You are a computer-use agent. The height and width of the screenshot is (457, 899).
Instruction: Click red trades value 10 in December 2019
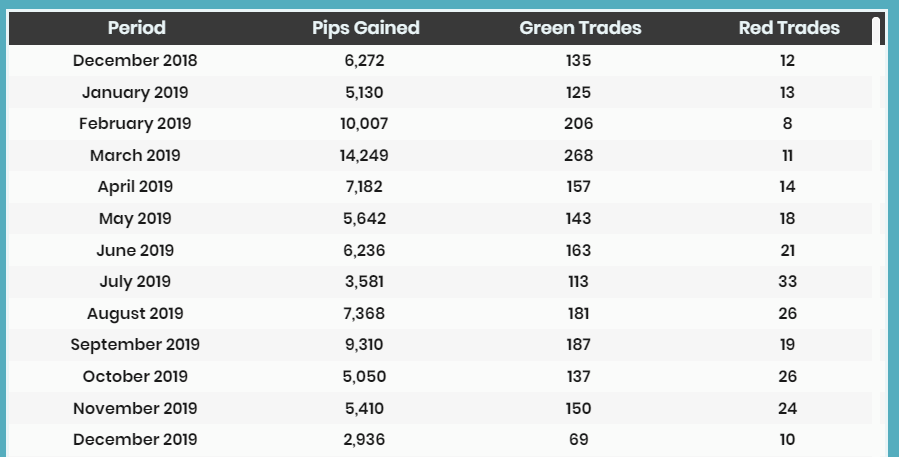click(x=787, y=440)
